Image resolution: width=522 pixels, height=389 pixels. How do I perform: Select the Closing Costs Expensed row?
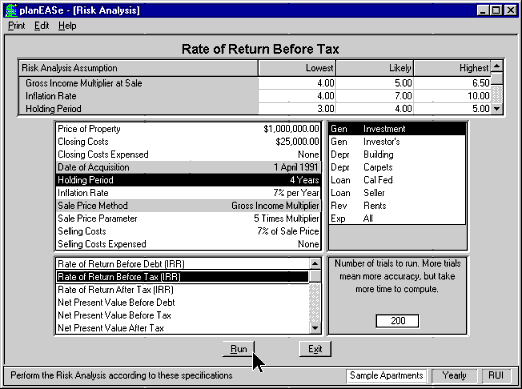(x=188, y=155)
